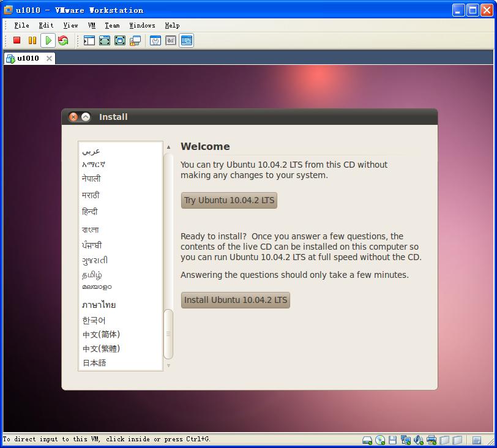Close the u1010 tab

tap(49, 58)
